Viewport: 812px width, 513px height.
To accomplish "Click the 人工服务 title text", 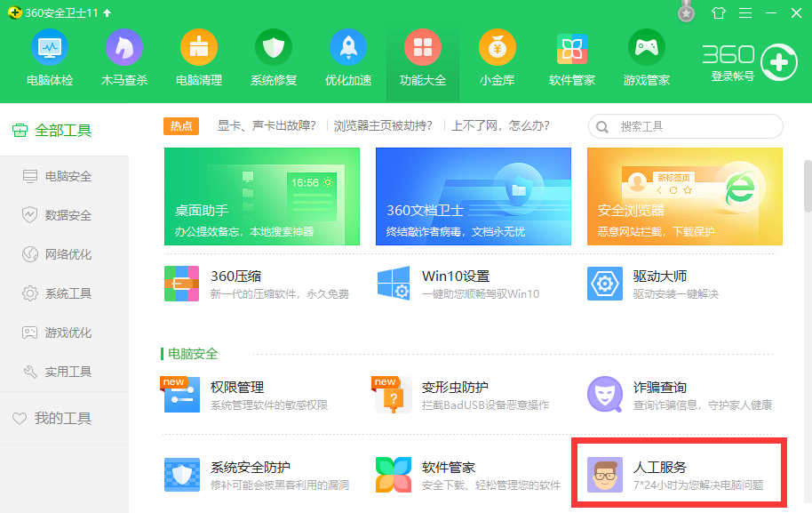I will [x=660, y=468].
